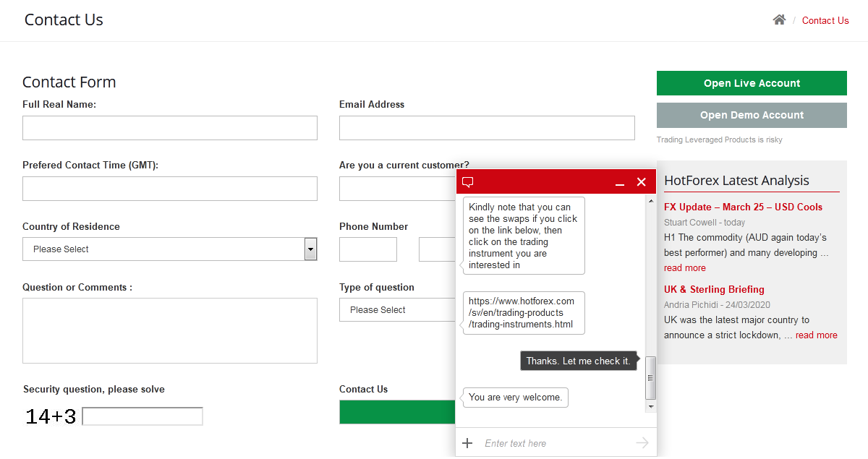Click the Question or Comments text area

click(170, 330)
